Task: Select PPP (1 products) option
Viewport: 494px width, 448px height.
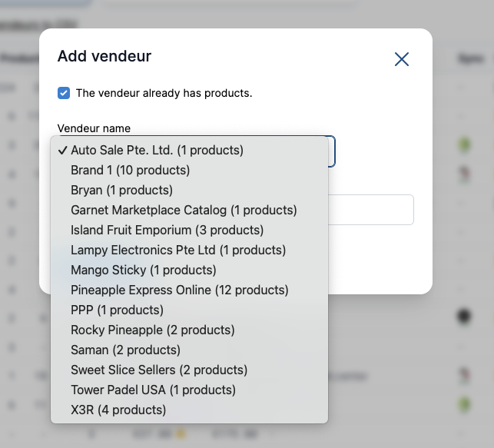Action: point(189,310)
